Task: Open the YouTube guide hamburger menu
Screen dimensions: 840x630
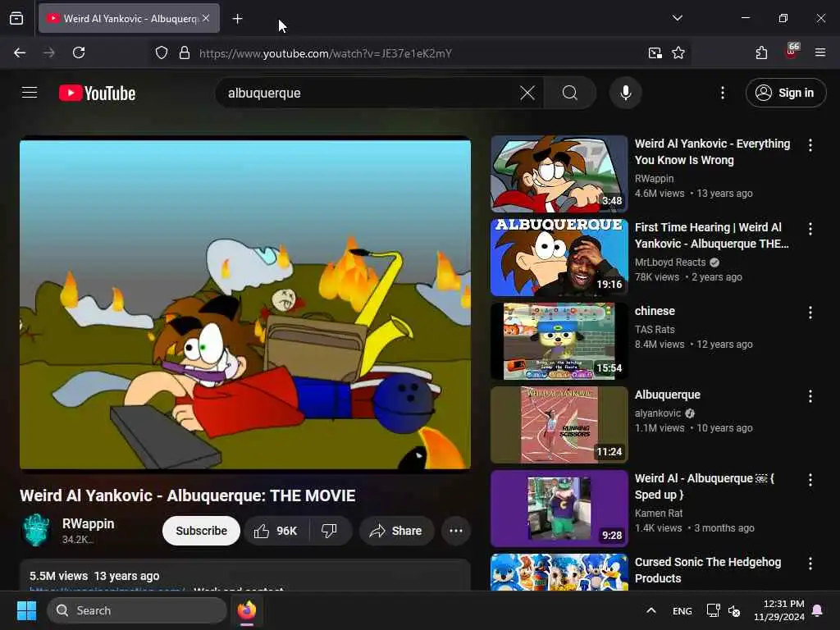Action: [30, 93]
